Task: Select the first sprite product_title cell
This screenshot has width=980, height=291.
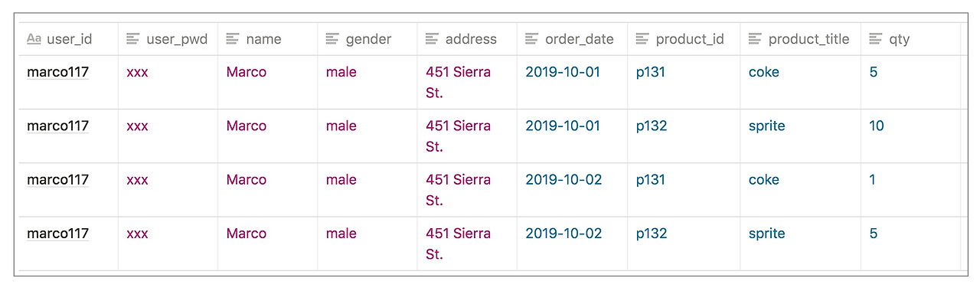Action: coord(800,136)
